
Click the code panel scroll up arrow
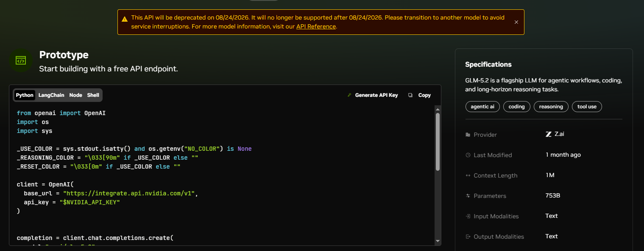coord(438,109)
